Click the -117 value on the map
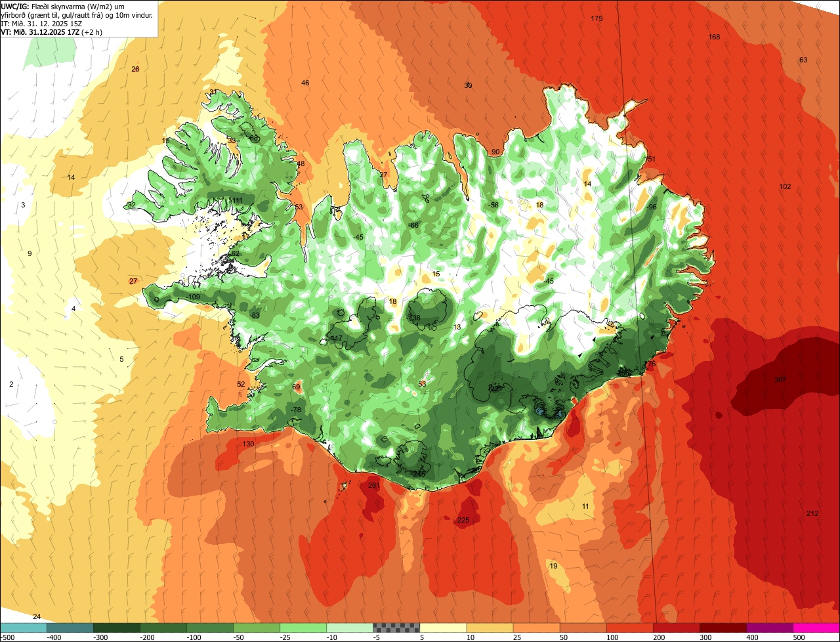Image resolution: width=840 pixels, height=642 pixels. (x=335, y=338)
